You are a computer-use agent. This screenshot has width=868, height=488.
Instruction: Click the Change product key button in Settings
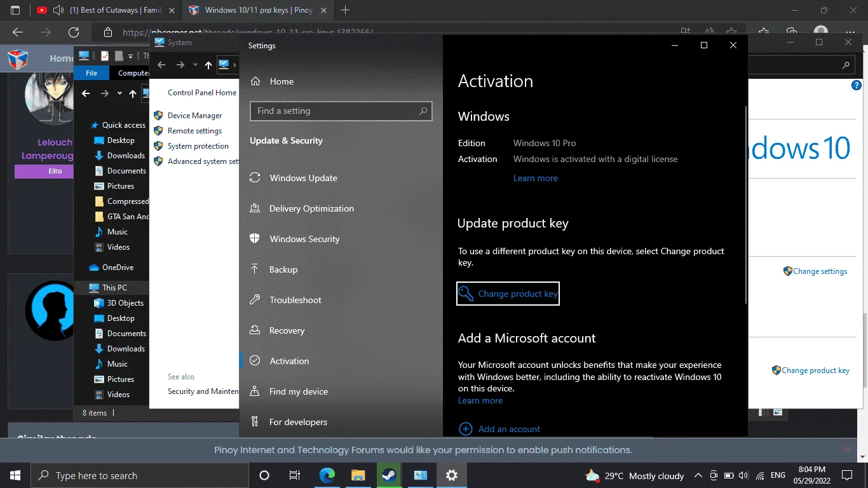(508, 294)
